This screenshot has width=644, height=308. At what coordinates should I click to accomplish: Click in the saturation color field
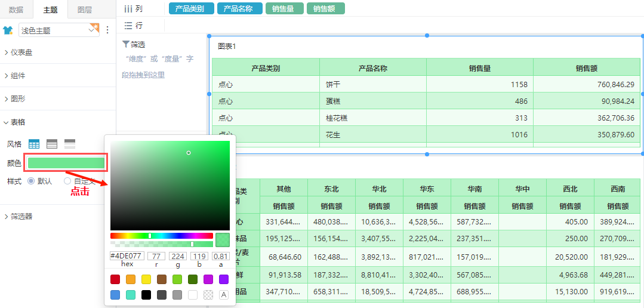pos(170,186)
